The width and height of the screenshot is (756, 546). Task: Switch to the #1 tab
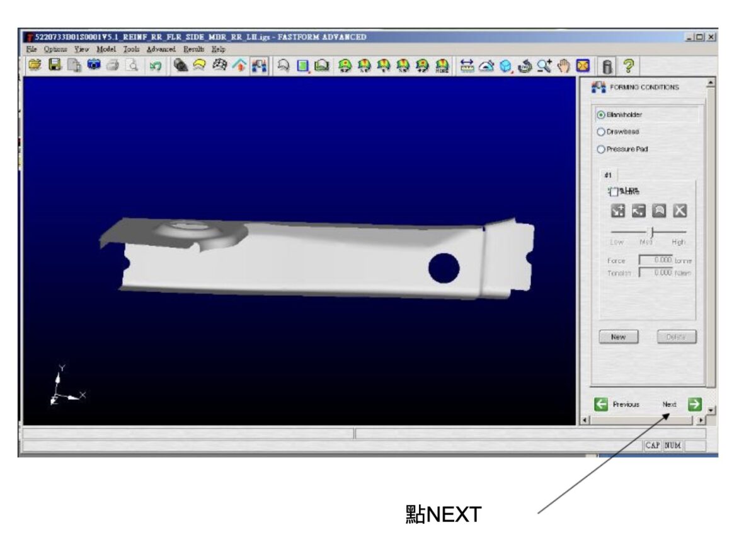(608, 175)
